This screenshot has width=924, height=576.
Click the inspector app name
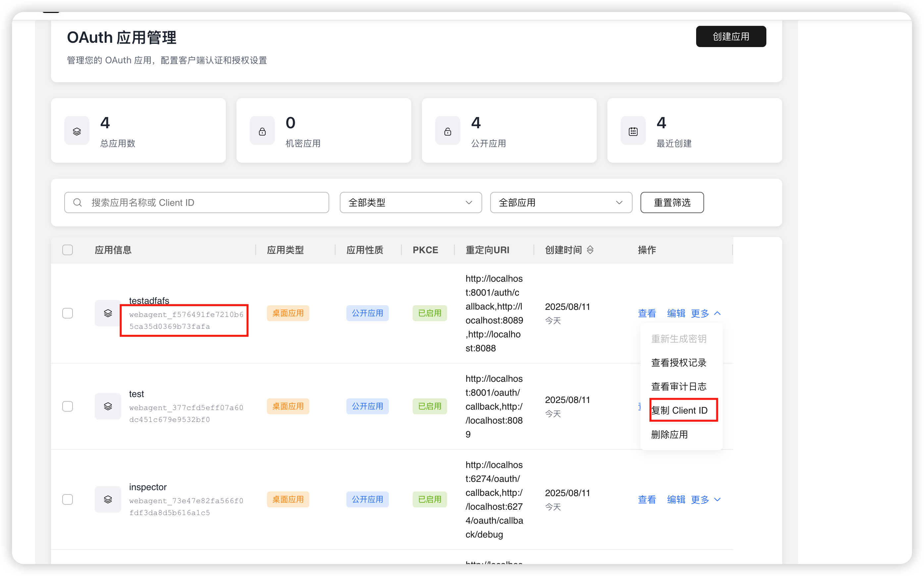point(148,487)
